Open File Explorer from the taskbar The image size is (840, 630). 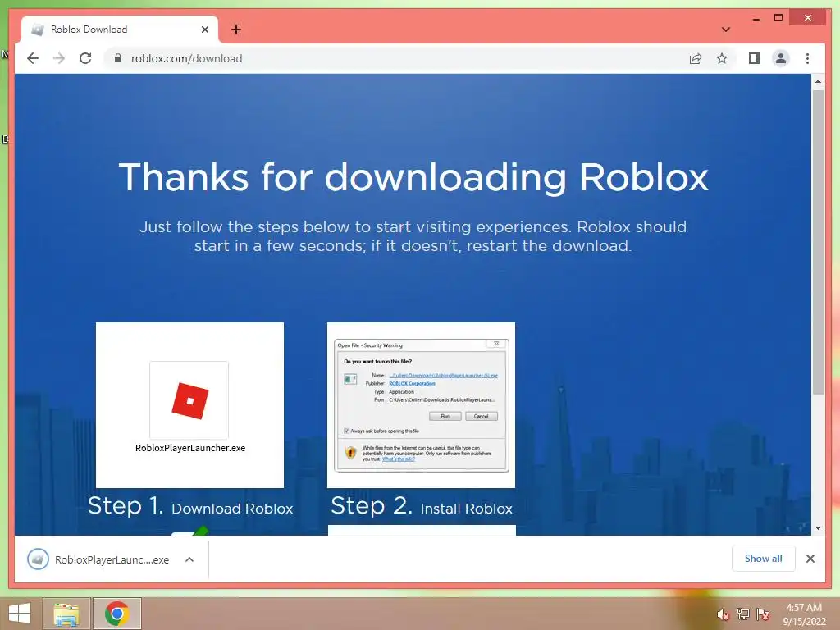pos(66,614)
